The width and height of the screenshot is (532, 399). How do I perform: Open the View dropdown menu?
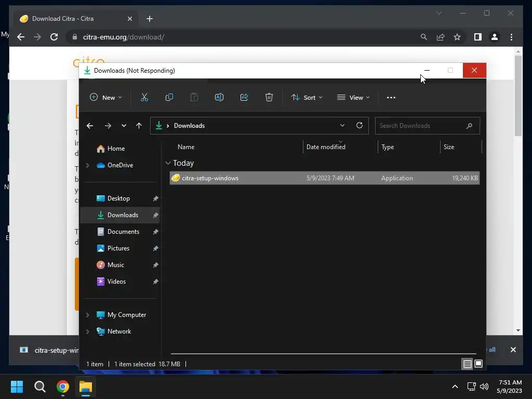point(353,97)
